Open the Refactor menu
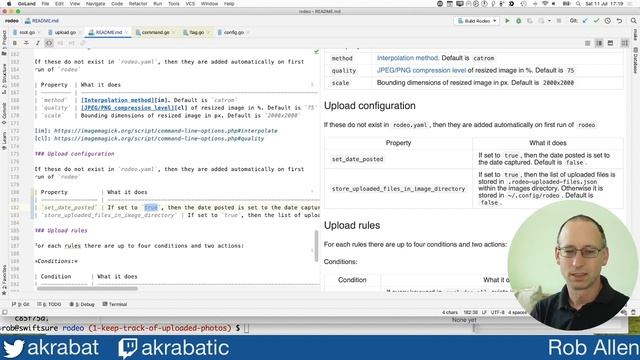Image resolution: width=640 pixels, height=360 pixels. click(138, 4)
